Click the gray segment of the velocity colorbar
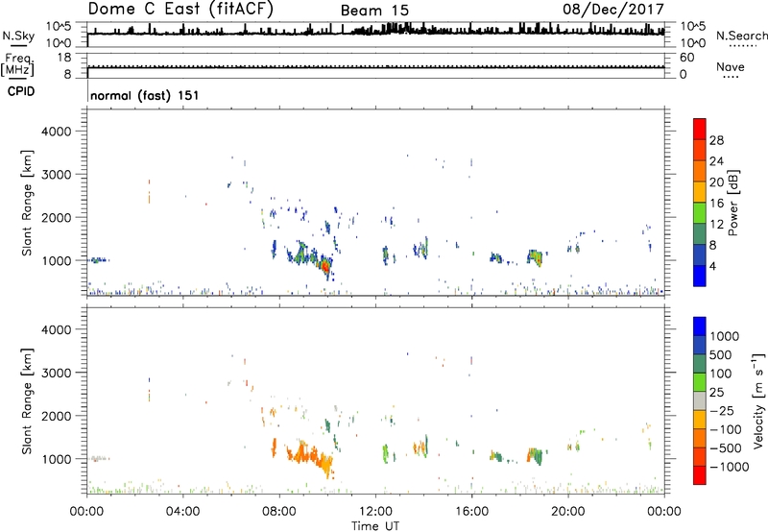The width and height of the screenshot is (768, 532). click(700, 400)
